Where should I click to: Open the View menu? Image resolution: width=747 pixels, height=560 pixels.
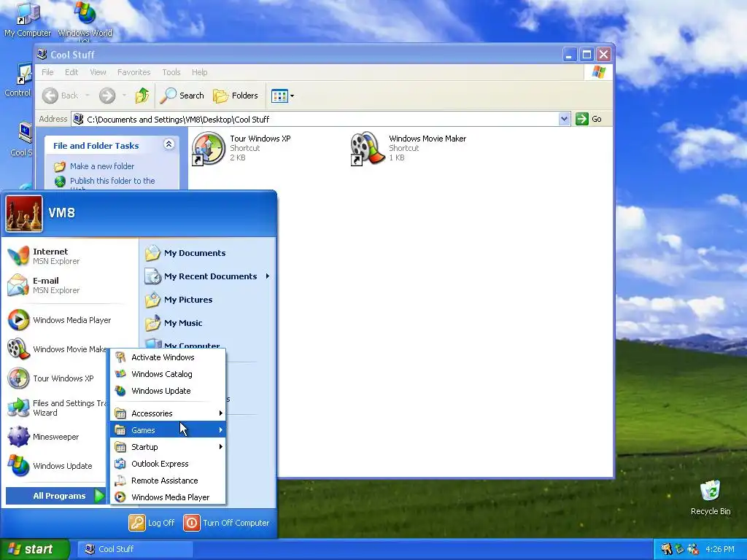point(98,72)
